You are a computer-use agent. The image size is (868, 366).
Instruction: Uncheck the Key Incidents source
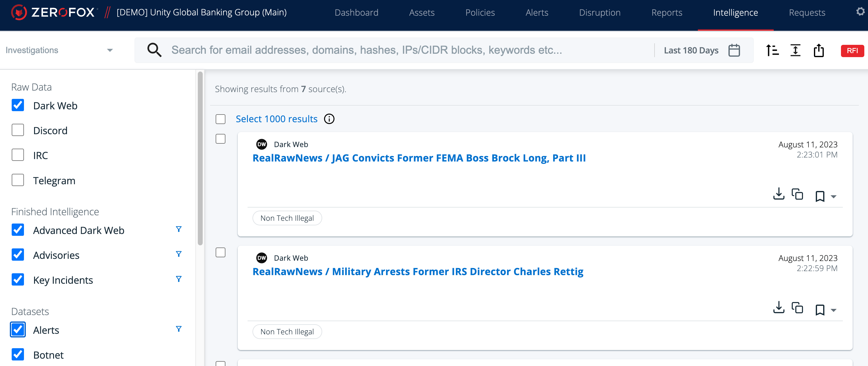[18, 279]
